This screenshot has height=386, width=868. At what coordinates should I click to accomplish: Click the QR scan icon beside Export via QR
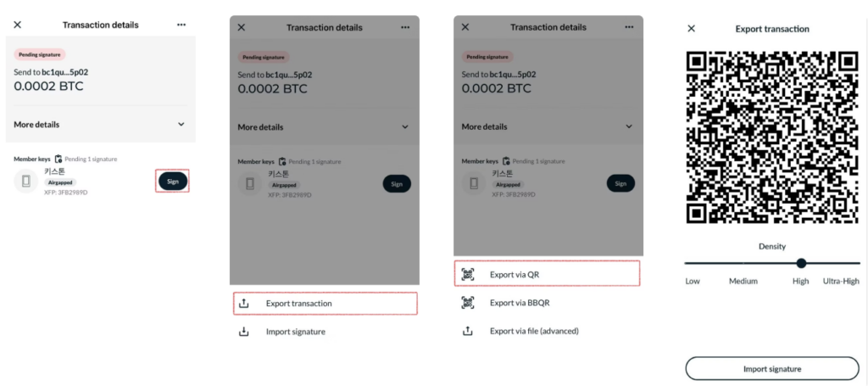pyautogui.click(x=467, y=274)
